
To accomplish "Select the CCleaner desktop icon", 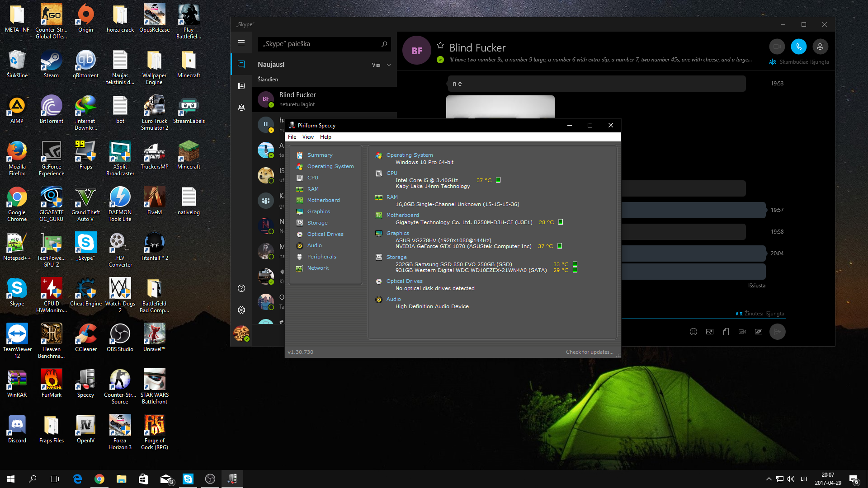I will click(85, 338).
